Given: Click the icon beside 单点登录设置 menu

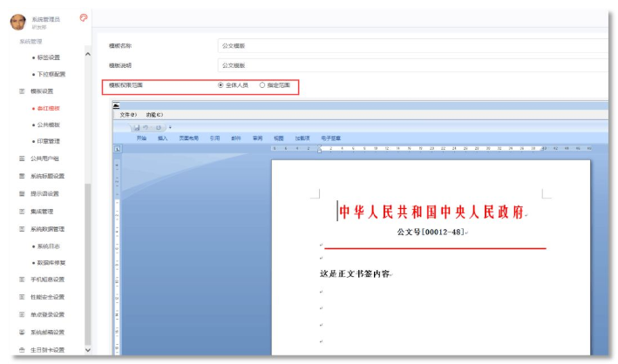Looking at the screenshot, I should [22, 314].
